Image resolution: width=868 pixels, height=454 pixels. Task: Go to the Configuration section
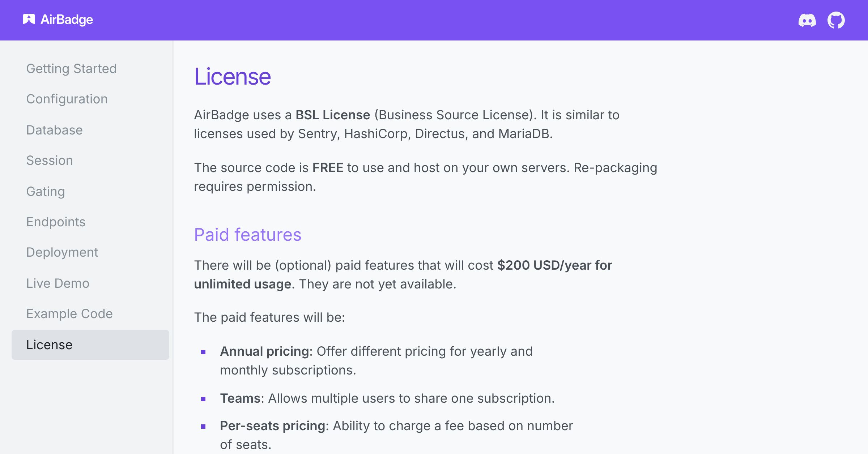(x=67, y=99)
